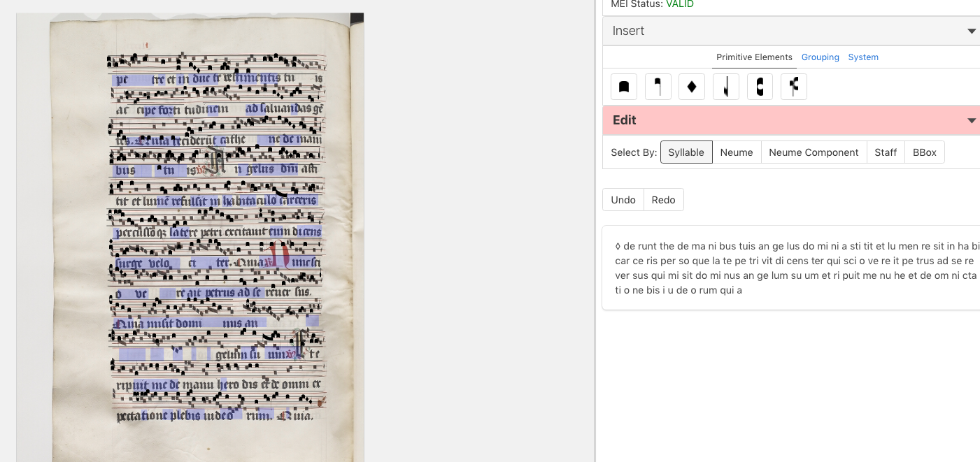
Task: Select the punctum insert icon
Action: coord(624,87)
